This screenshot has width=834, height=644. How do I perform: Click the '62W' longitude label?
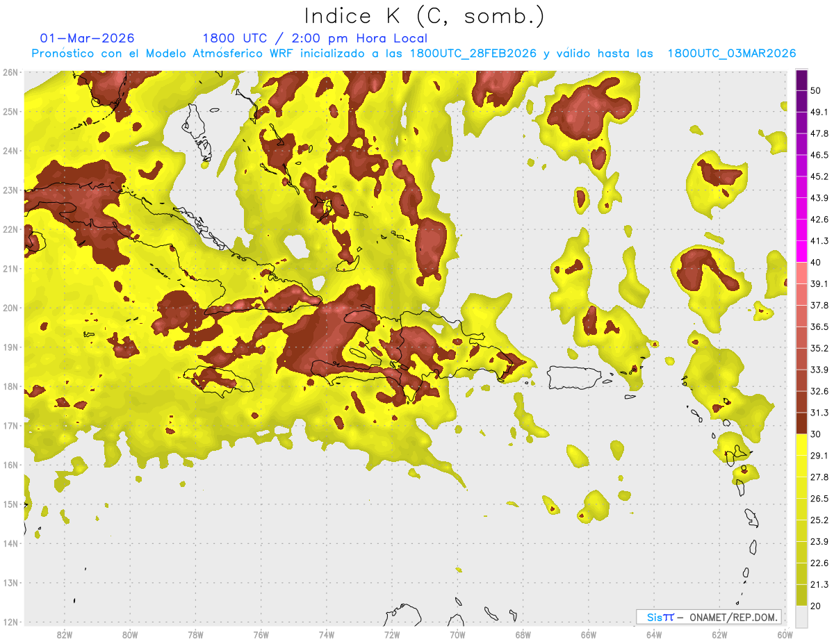tap(720, 634)
